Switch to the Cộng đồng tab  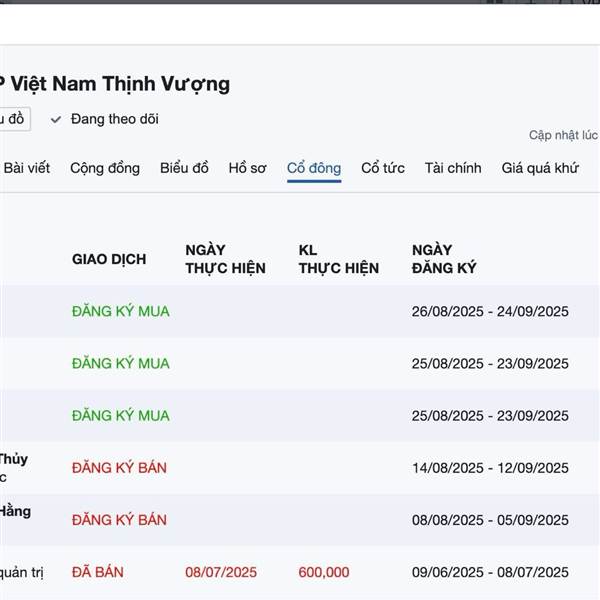105,168
